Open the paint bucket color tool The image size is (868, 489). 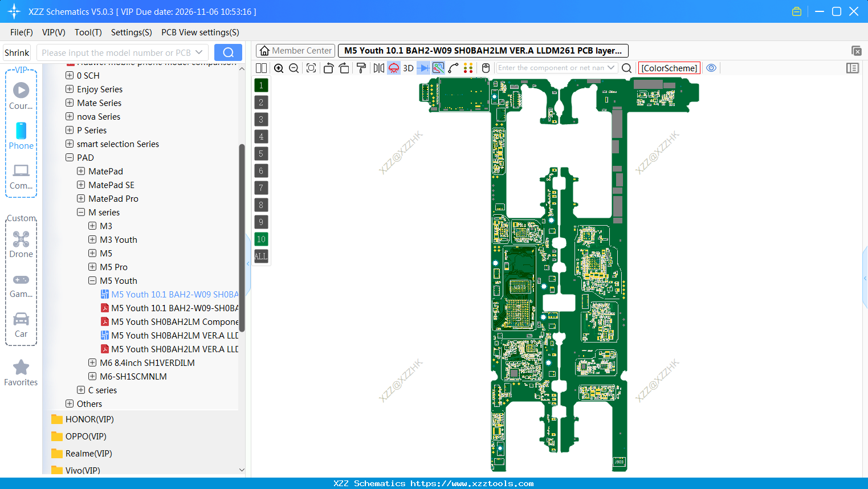[x=361, y=68]
